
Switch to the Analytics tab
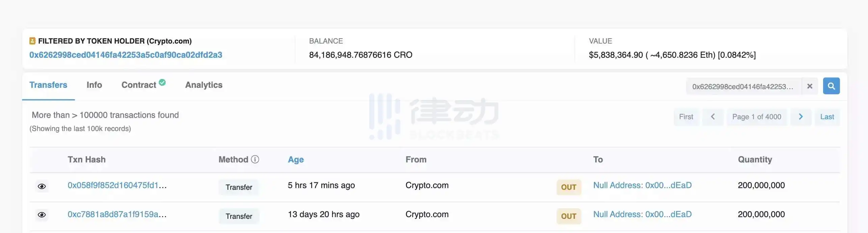click(203, 85)
